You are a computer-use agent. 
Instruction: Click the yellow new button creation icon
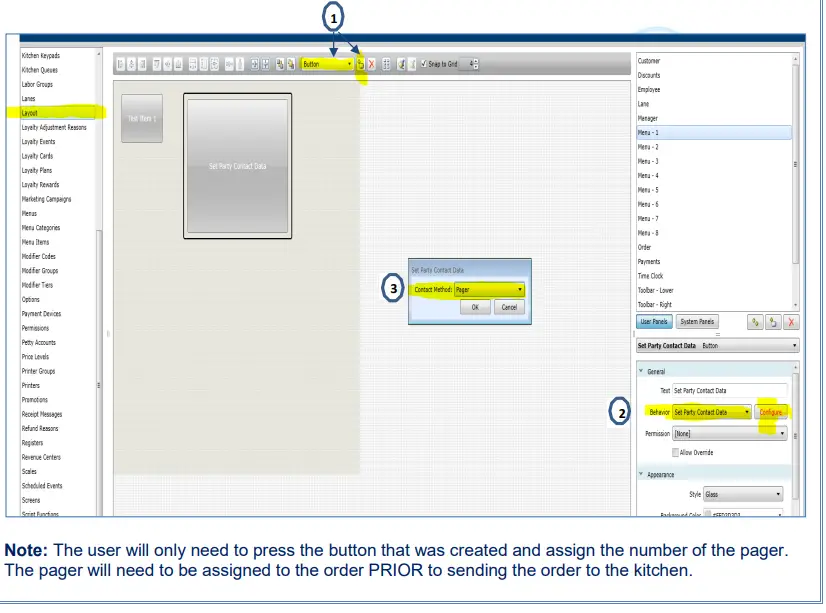point(361,64)
